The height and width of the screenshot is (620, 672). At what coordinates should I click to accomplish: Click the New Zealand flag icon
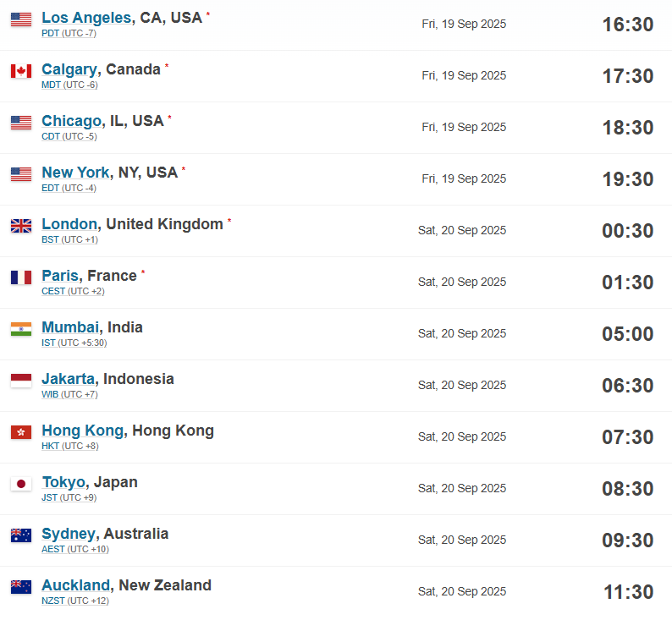21,587
